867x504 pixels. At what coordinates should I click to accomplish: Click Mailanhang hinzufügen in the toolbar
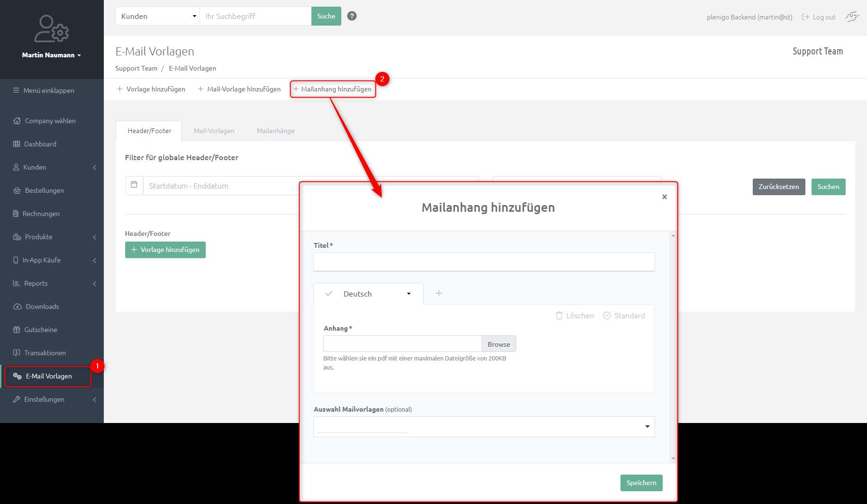click(332, 89)
